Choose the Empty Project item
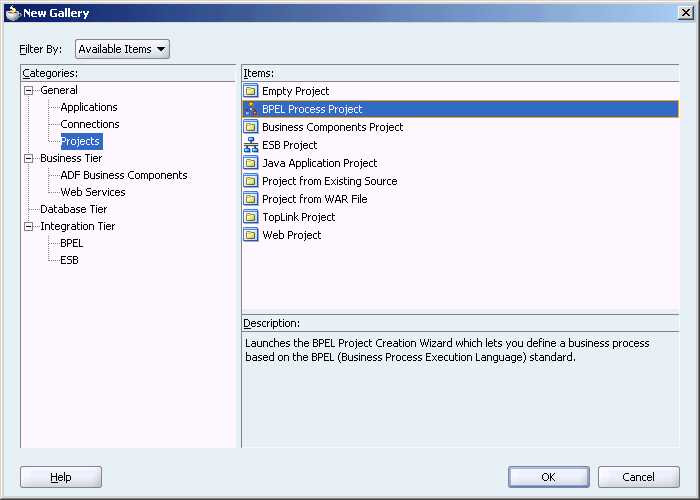 [x=460, y=91]
